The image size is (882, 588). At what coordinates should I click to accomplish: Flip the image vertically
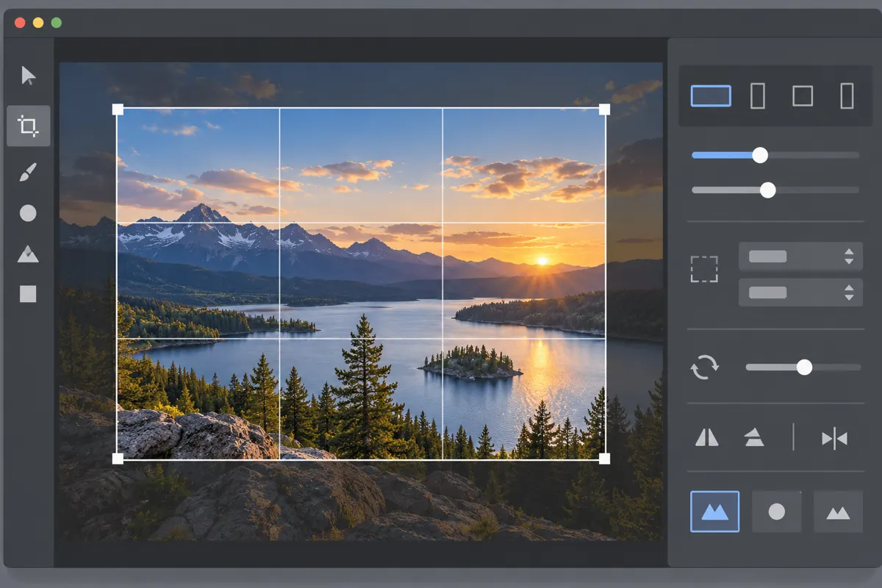754,438
